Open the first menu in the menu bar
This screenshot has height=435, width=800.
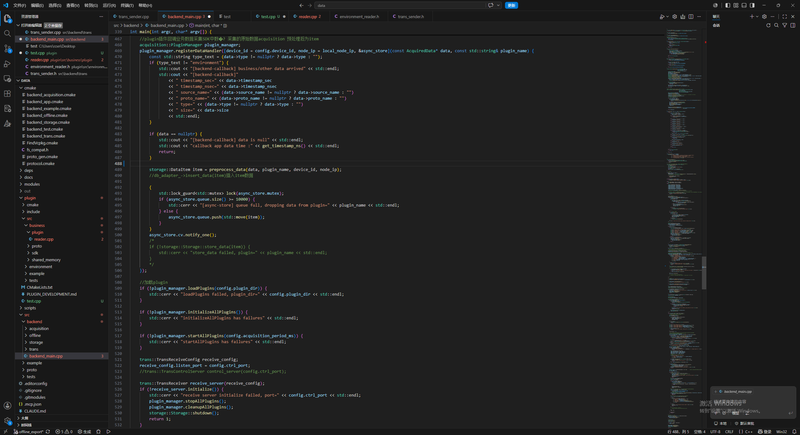(19, 5)
